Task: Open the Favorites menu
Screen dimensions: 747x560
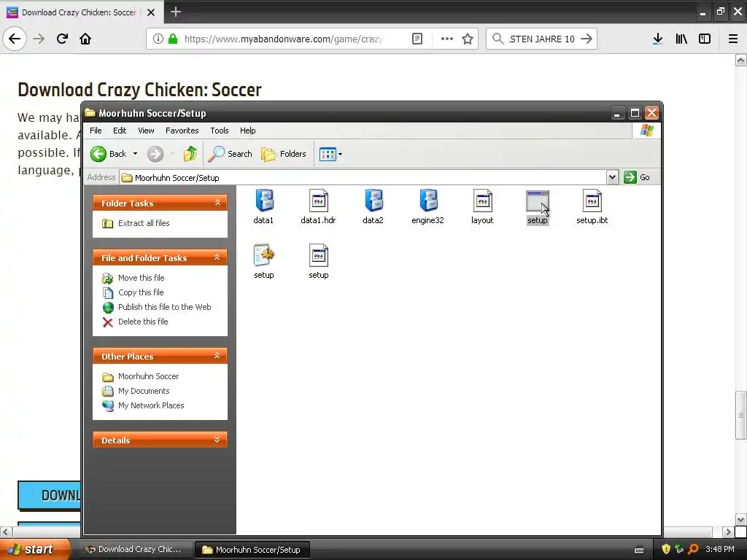Action: click(182, 131)
